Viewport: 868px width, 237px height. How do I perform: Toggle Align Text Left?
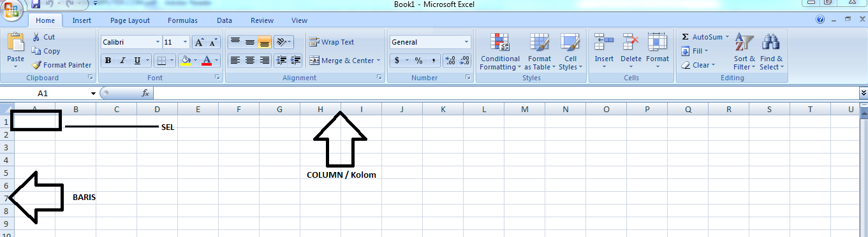point(235,61)
